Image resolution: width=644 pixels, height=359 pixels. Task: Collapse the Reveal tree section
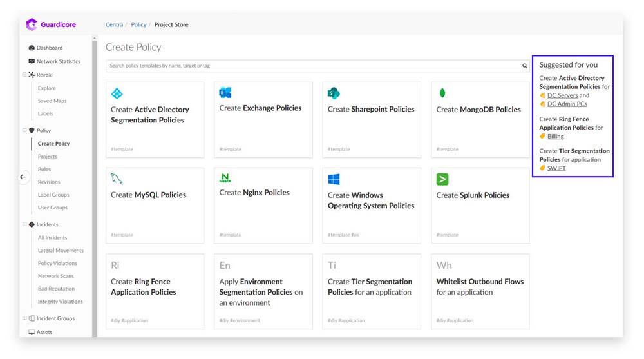tap(24, 75)
